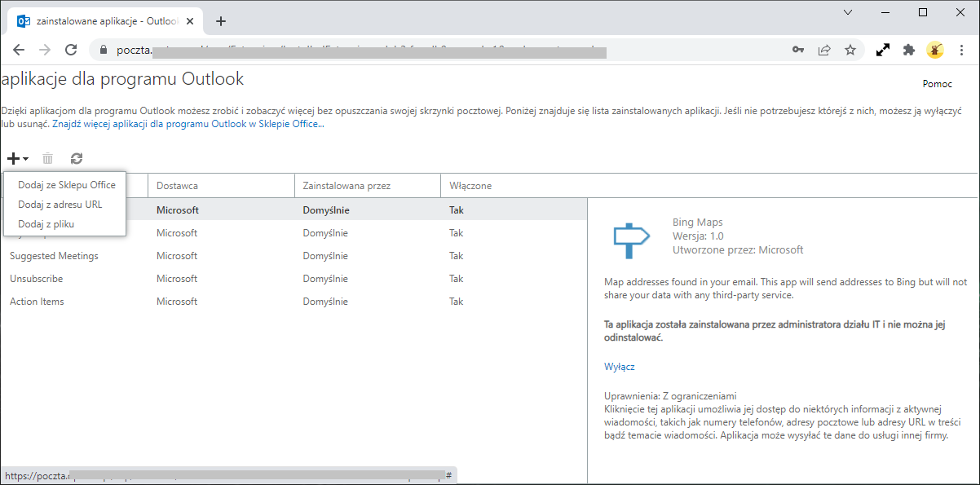980x485 pixels.
Task: Disable Bing Maps via the Wyłącz link
Action: click(620, 366)
